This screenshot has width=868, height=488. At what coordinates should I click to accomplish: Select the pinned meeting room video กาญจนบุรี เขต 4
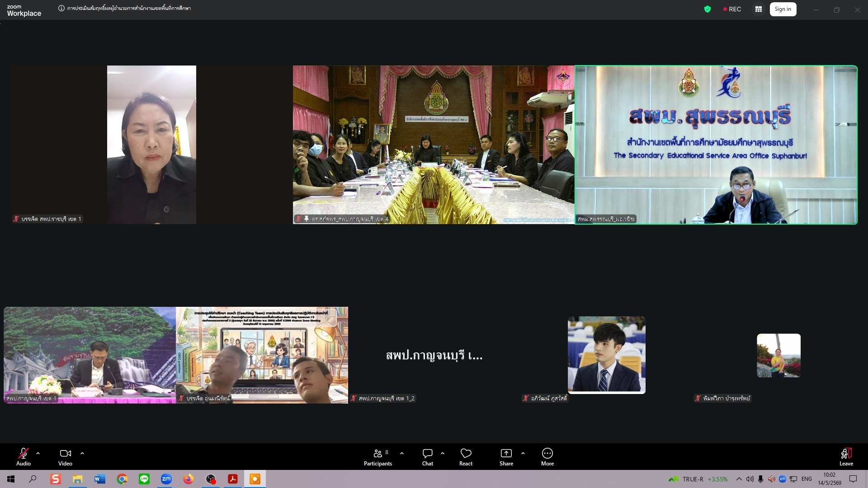[x=434, y=145]
